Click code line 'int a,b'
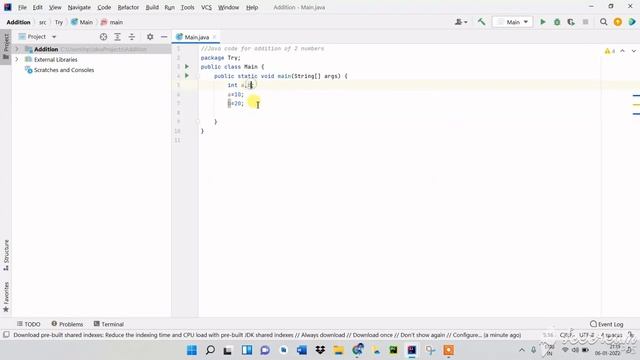 tap(240, 85)
